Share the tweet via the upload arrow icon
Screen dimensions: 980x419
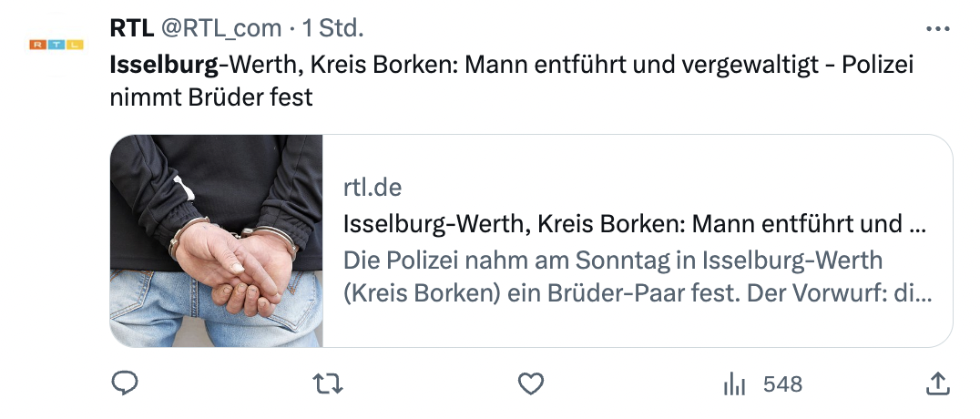coord(937,384)
